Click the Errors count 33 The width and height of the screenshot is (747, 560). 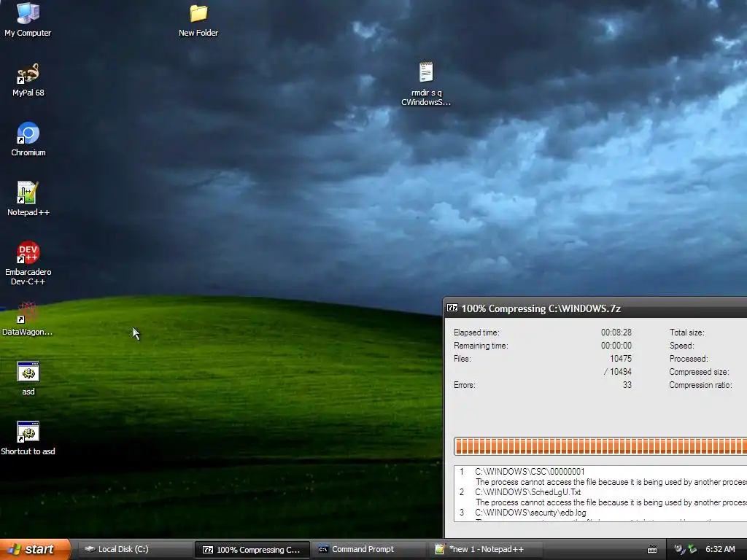coord(627,385)
